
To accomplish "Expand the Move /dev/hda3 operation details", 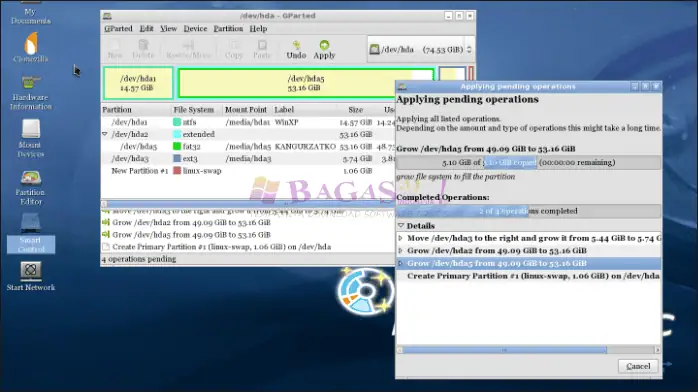I will (x=400, y=238).
